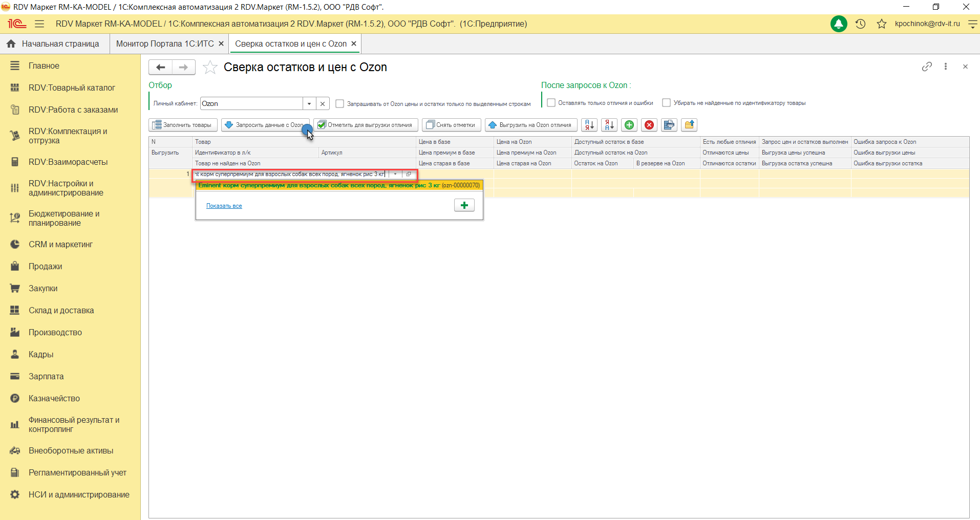Check 'Оставлять только отличия и ошибки'
This screenshot has height=520, width=980.
(x=551, y=103)
